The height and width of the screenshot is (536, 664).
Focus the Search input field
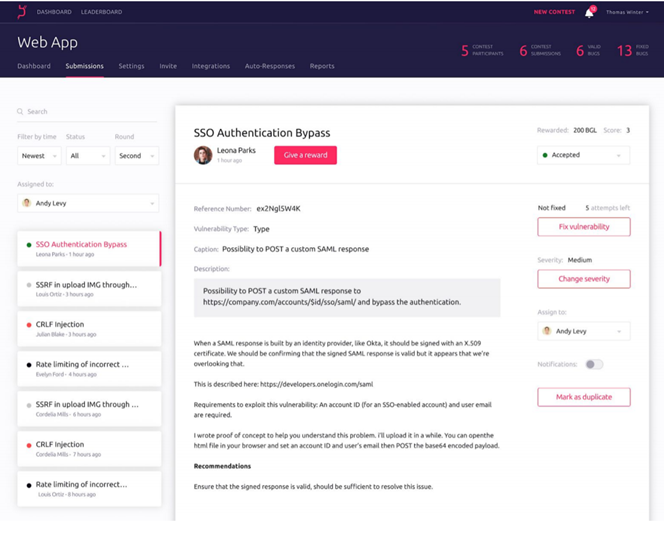click(87, 112)
